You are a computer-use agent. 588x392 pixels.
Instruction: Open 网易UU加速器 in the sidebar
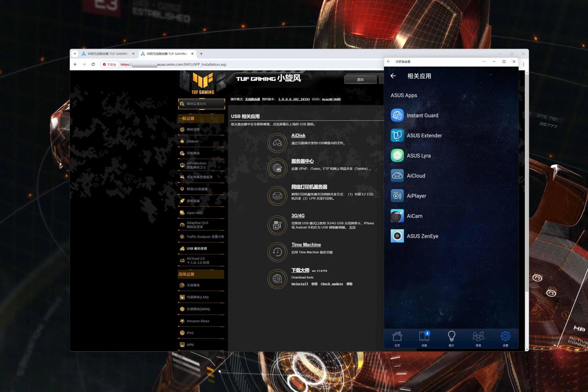pyautogui.click(x=201, y=189)
